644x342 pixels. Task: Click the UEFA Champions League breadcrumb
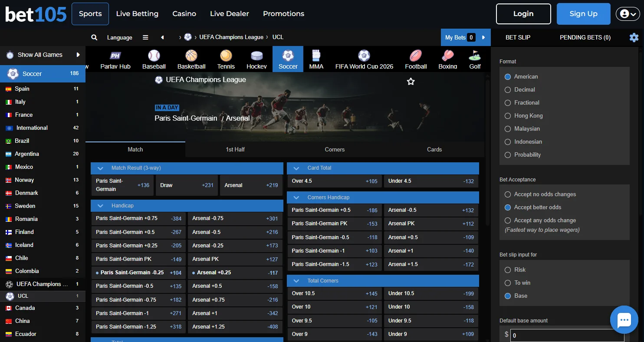click(x=231, y=37)
